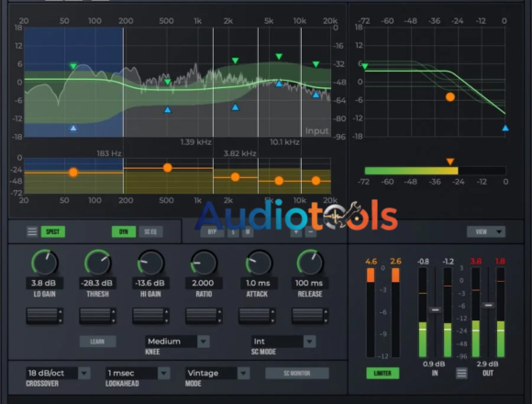Image resolution: width=532 pixels, height=404 pixels.
Task: Click the LEARN button
Action: [x=98, y=342]
